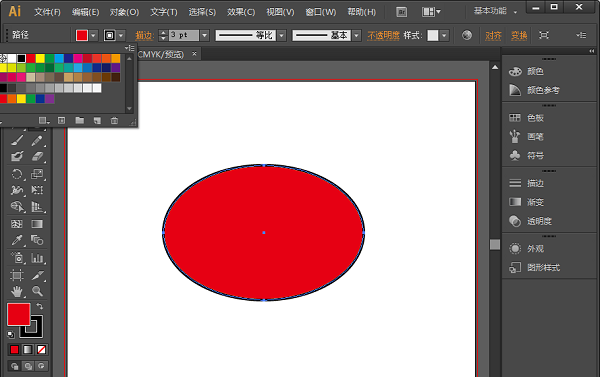Reset to default fill and stroke

click(11, 335)
